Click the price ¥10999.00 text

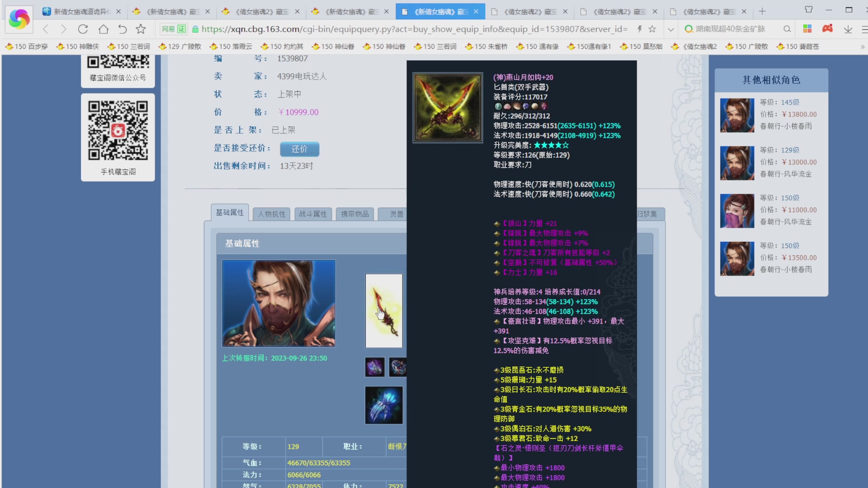tap(298, 112)
